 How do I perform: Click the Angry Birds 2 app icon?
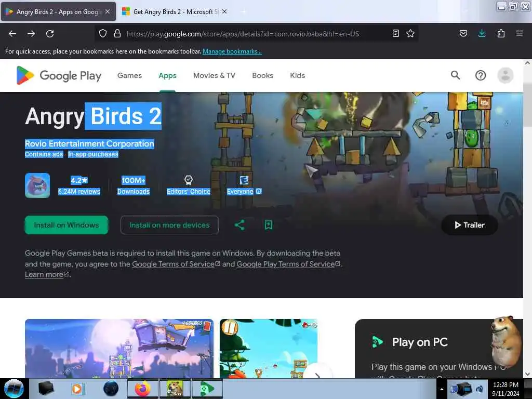pyautogui.click(x=37, y=185)
